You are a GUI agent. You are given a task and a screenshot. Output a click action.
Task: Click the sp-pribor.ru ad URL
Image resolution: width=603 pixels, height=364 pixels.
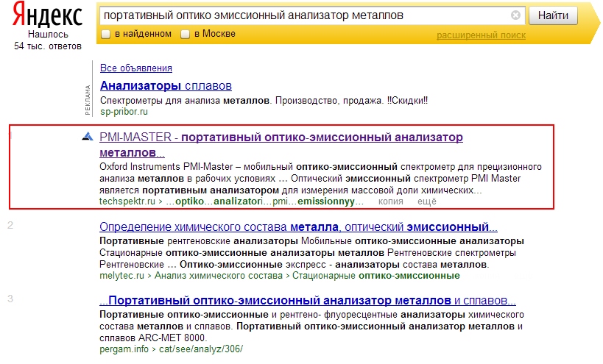pyautogui.click(x=124, y=112)
